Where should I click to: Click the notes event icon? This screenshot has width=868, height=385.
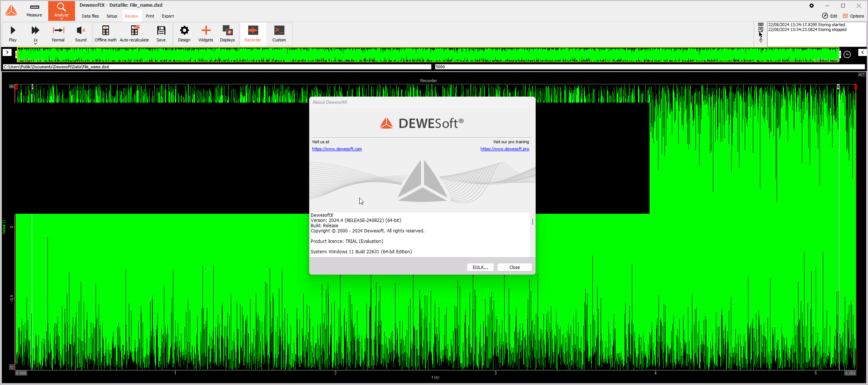tap(761, 29)
